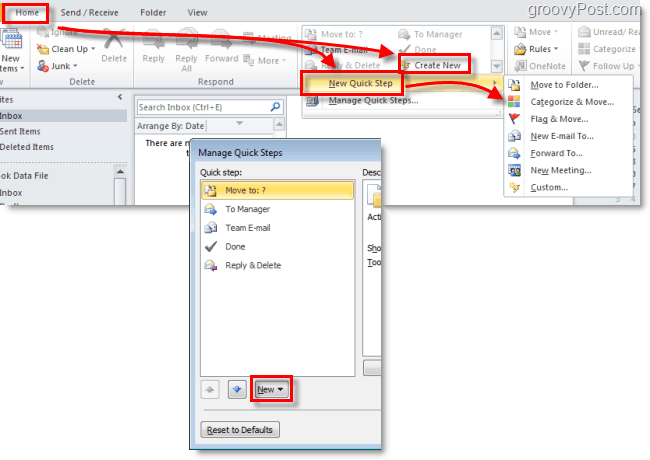Click Reset to Defaults button
This screenshot has height=460, width=650.
pyautogui.click(x=240, y=430)
